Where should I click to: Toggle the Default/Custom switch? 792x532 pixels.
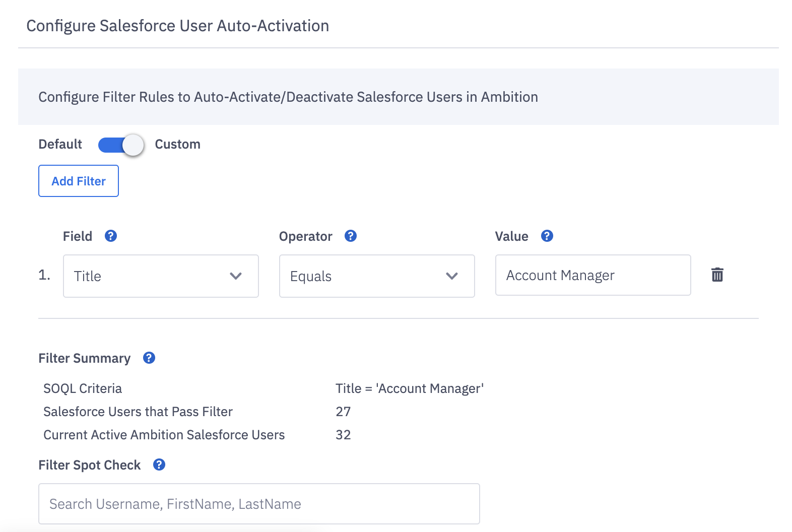coord(121,145)
